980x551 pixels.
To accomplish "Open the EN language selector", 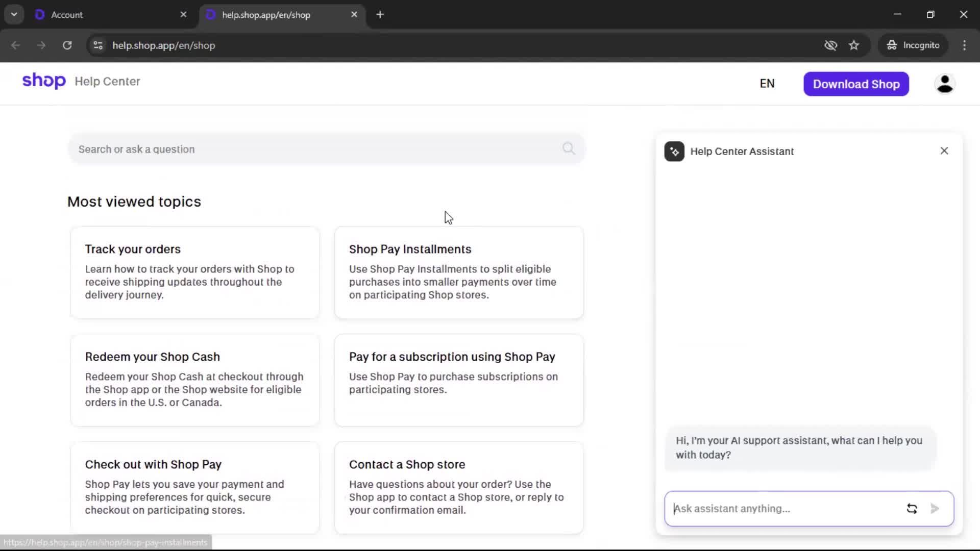I will tap(767, 83).
